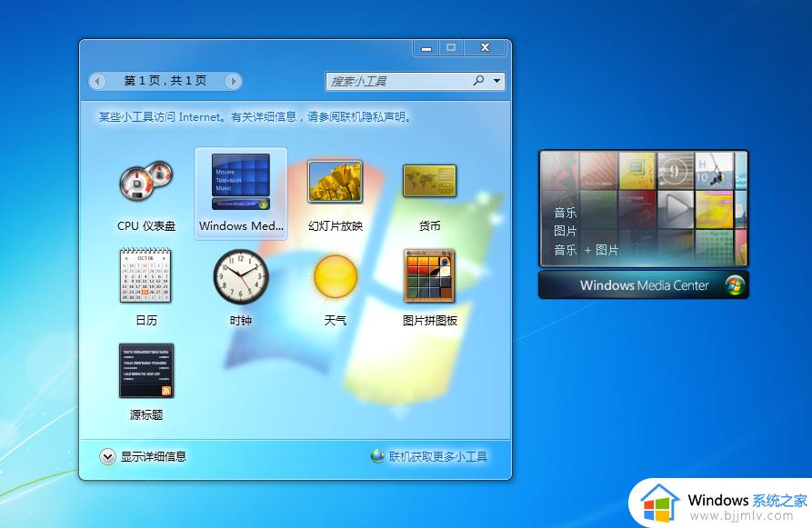
Task: Select the 时钟 clock gadget
Action: pyautogui.click(x=241, y=276)
